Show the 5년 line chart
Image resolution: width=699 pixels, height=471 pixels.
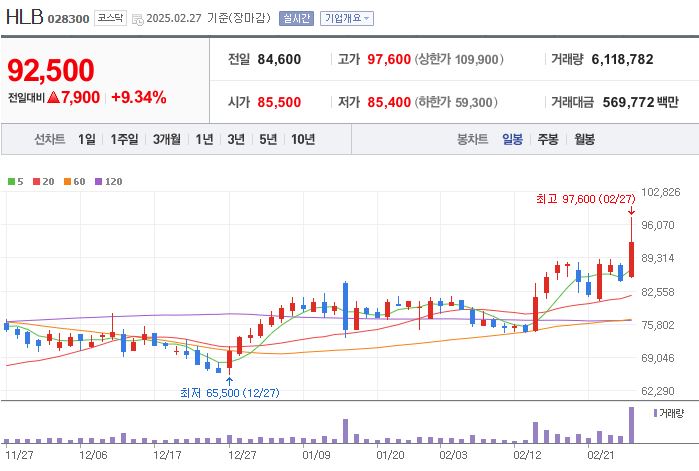(268, 139)
